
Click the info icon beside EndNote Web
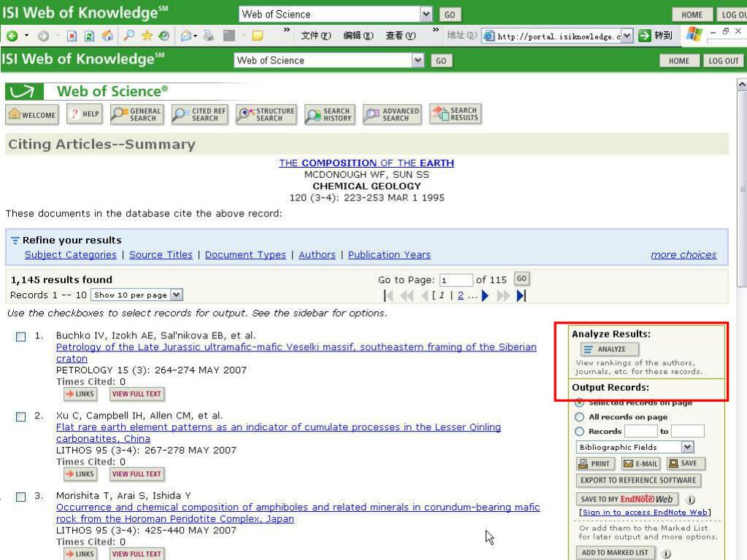690,499
